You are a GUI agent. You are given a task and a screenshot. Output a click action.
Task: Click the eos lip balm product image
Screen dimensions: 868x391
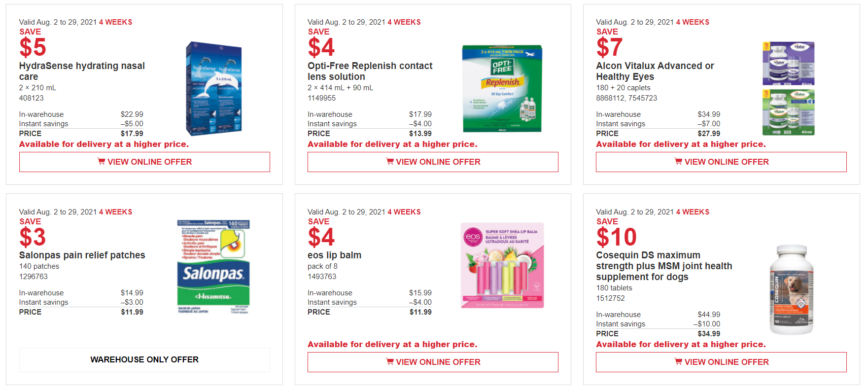pyautogui.click(x=502, y=265)
